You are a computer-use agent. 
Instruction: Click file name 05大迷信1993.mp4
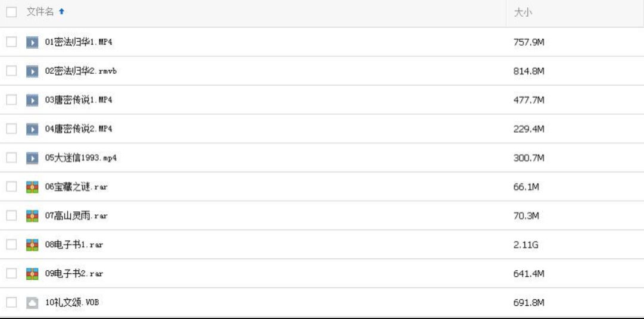(84, 158)
